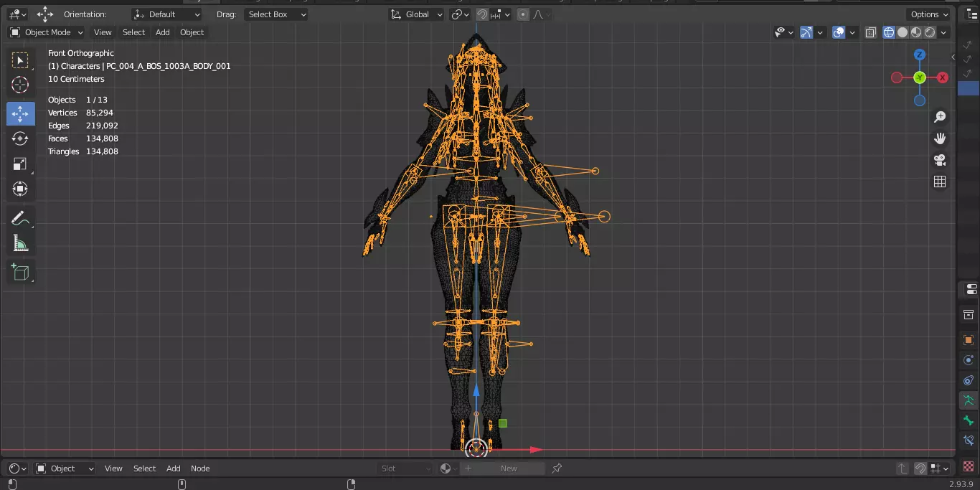The width and height of the screenshot is (980, 490).
Task: Open visibility and selectability filter dropdown
Action: [784, 32]
